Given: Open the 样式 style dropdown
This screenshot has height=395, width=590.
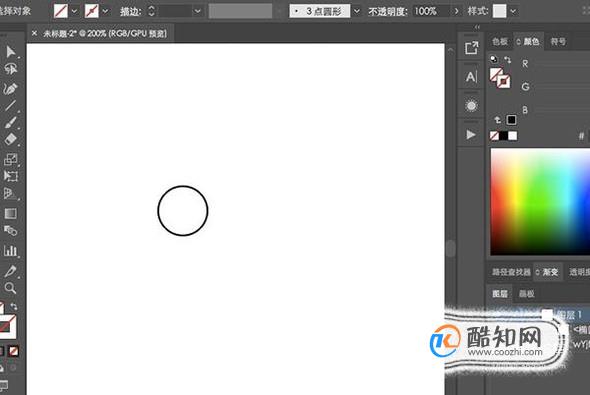Looking at the screenshot, I should pos(513,11).
